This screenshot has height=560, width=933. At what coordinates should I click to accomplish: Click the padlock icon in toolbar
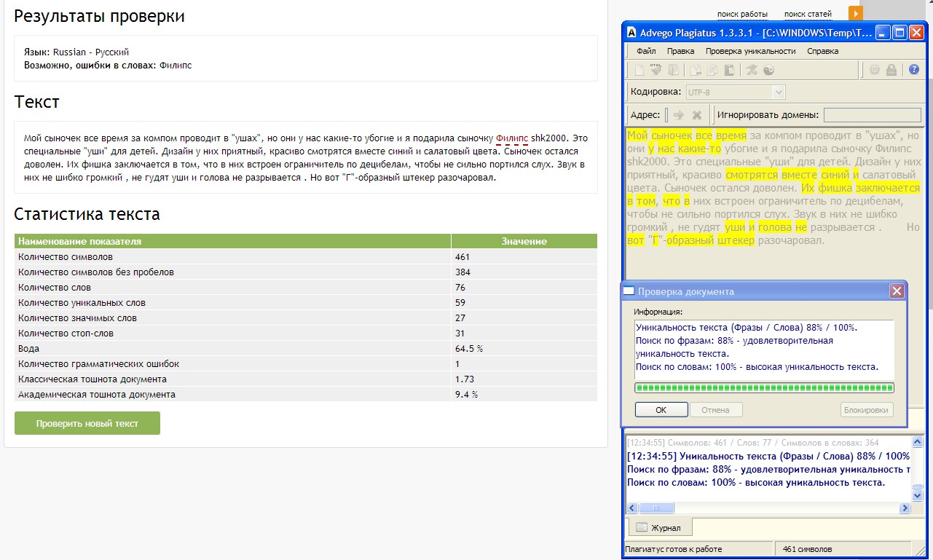coord(891,70)
